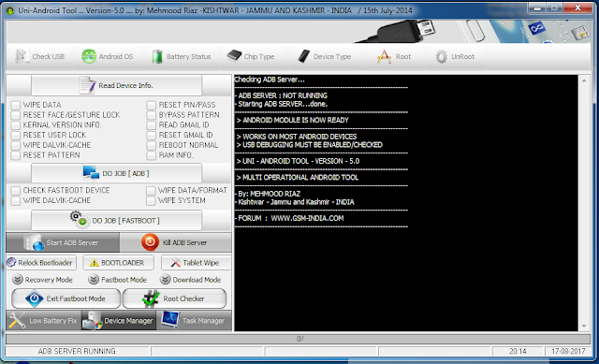This screenshot has width=599, height=364.
Task: Check KERNAL VERSION INFO option
Action: (16, 125)
